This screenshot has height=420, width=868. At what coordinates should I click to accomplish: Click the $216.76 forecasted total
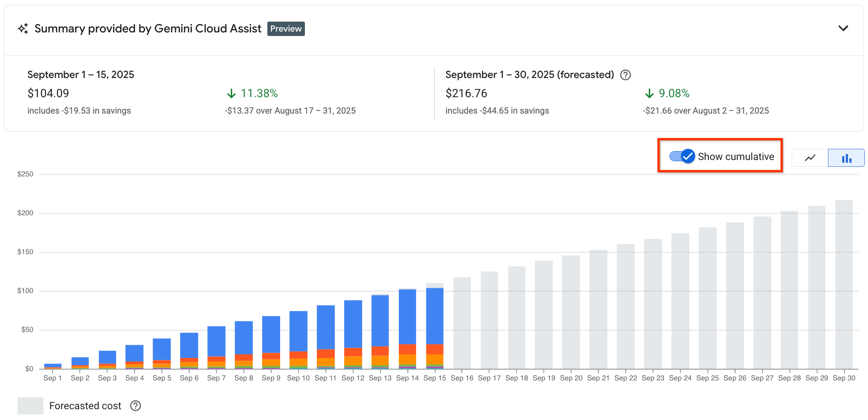pos(466,94)
